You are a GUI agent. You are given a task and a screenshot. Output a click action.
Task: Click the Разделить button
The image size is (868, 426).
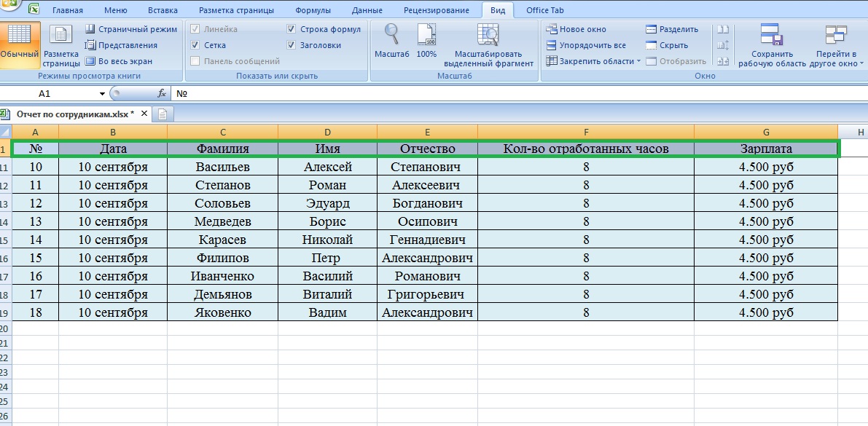[x=672, y=29]
